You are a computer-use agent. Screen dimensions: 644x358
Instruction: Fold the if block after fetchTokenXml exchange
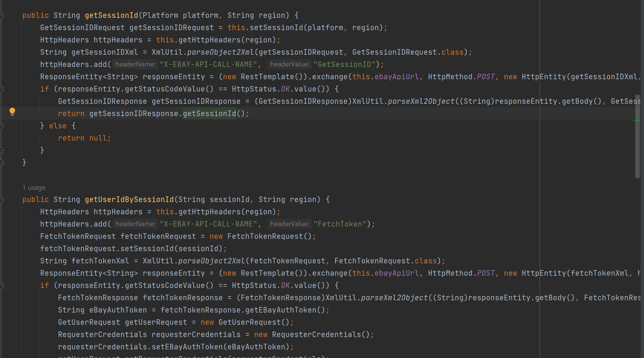2,286
